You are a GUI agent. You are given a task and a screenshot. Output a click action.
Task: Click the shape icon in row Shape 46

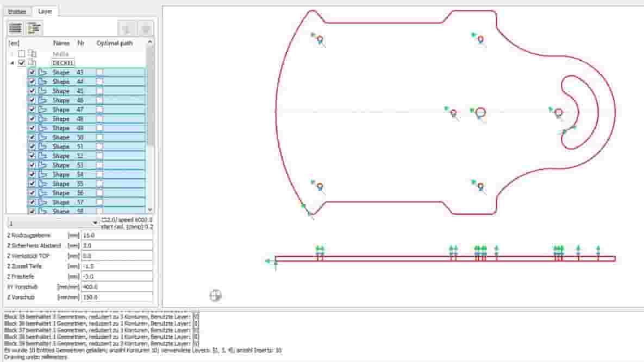click(43, 100)
